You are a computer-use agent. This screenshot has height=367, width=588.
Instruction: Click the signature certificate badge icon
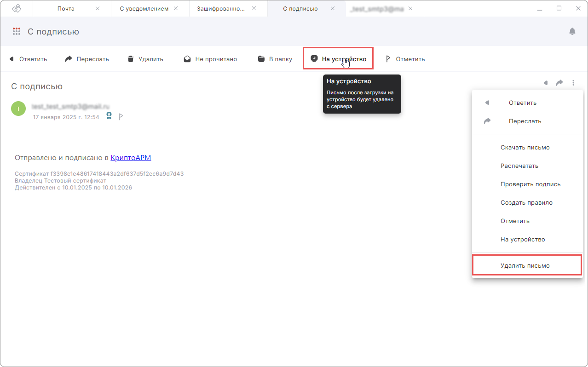[x=109, y=116]
